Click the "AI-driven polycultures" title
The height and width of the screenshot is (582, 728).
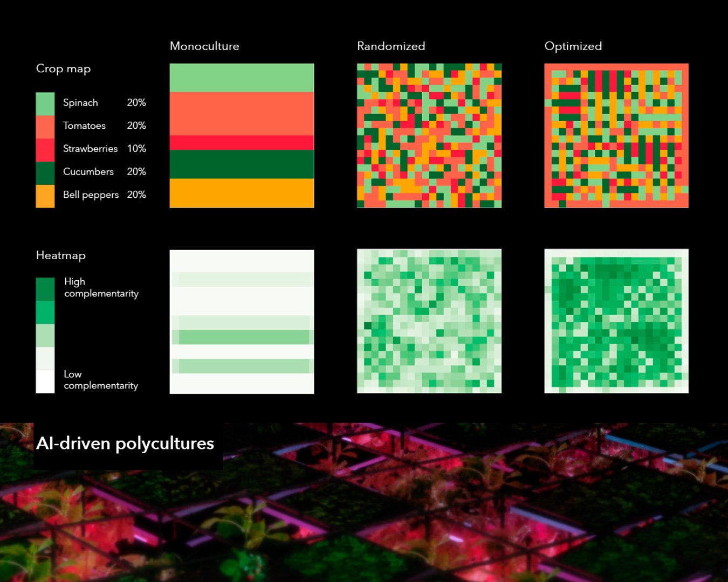(x=125, y=444)
